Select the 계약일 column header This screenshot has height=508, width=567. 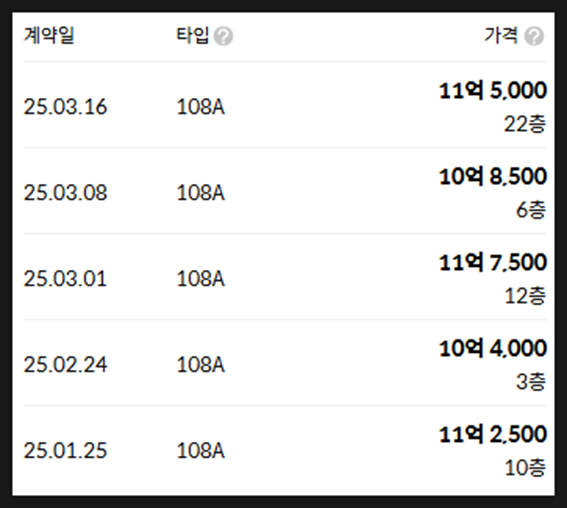pos(49,35)
